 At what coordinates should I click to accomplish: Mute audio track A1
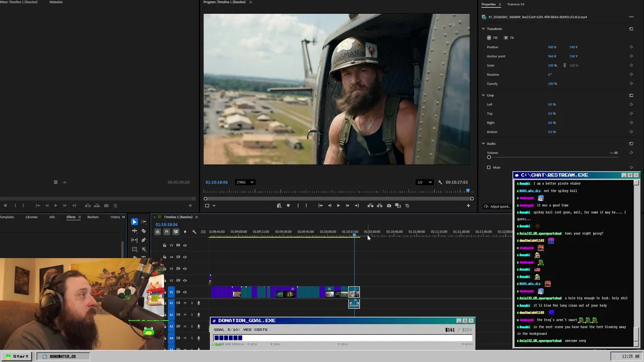tap(185, 303)
